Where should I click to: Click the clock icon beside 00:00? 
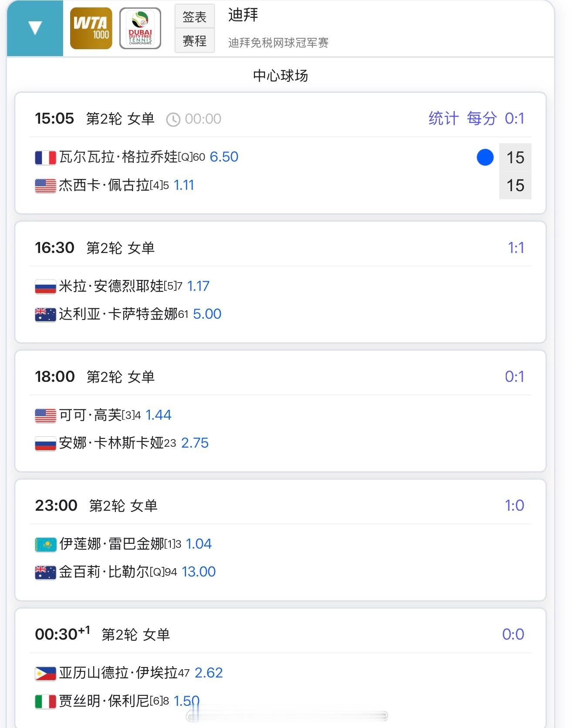173,119
